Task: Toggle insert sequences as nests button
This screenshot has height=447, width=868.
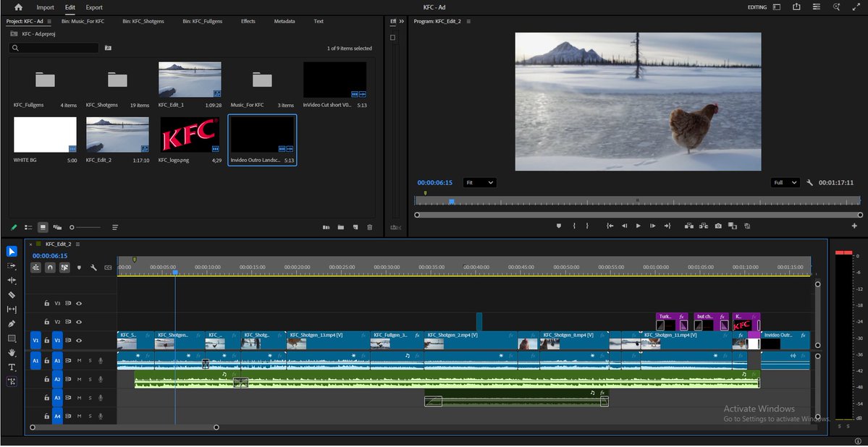Action: [x=36, y=267]
